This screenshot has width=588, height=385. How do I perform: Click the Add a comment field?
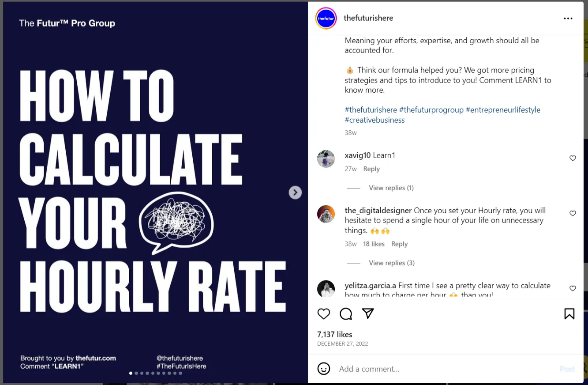coord(441,369)
